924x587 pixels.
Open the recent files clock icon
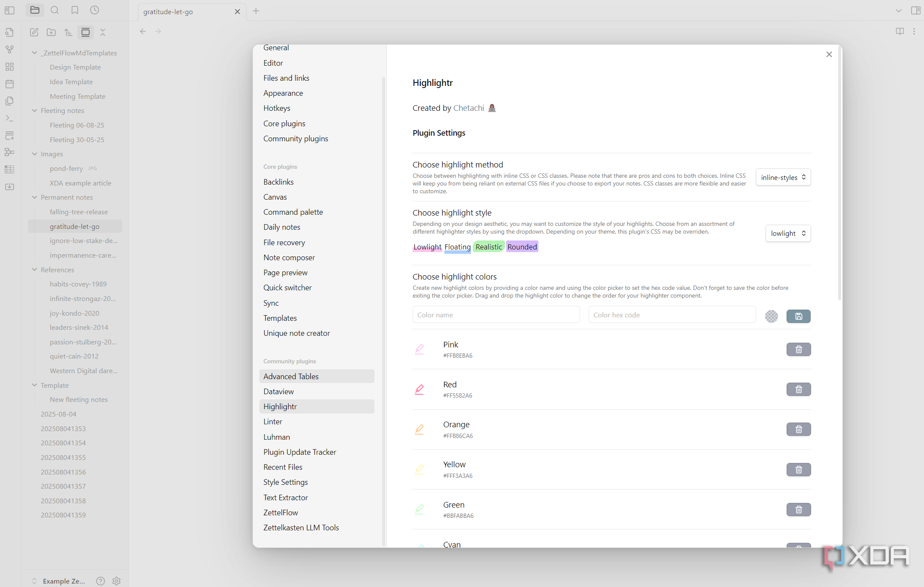tap(94, 10)
